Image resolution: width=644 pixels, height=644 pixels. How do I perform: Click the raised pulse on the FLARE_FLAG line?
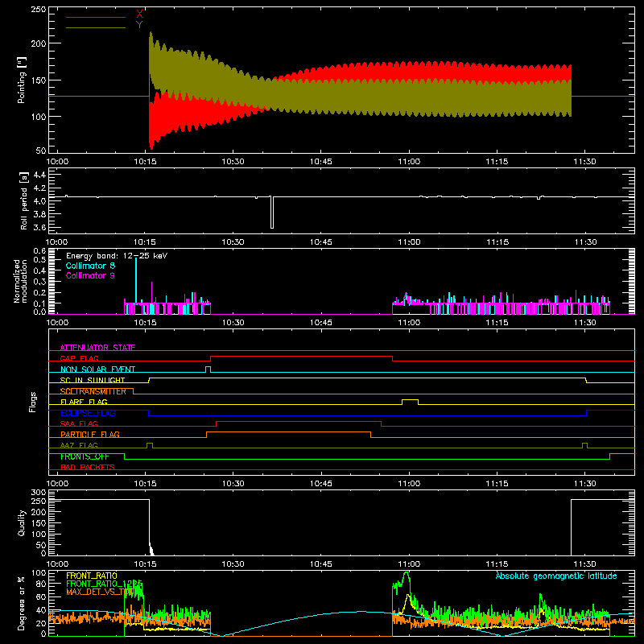click(x=410, y=402)
